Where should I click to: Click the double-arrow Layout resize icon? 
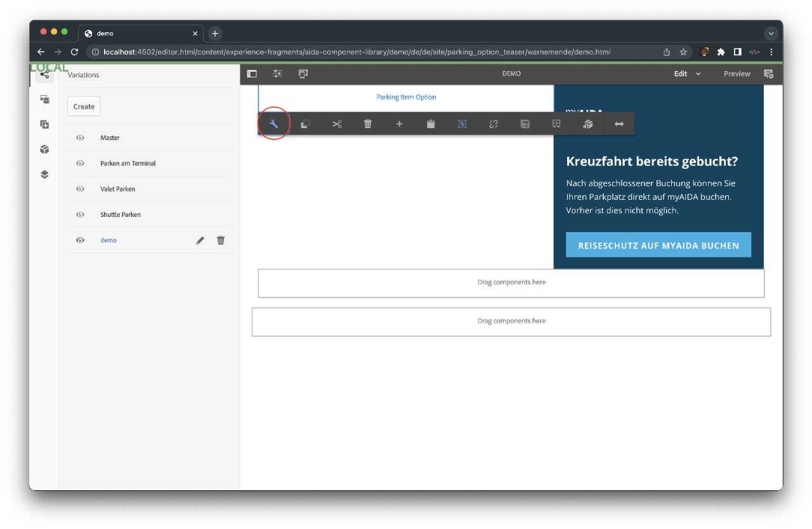point(619,124)
